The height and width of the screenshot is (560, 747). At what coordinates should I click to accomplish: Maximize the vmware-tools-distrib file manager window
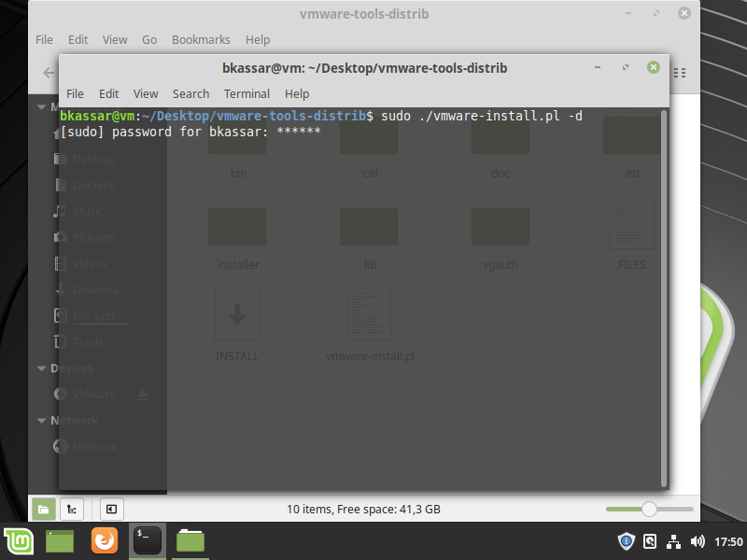pyautogui.click(x=656, y=13)
